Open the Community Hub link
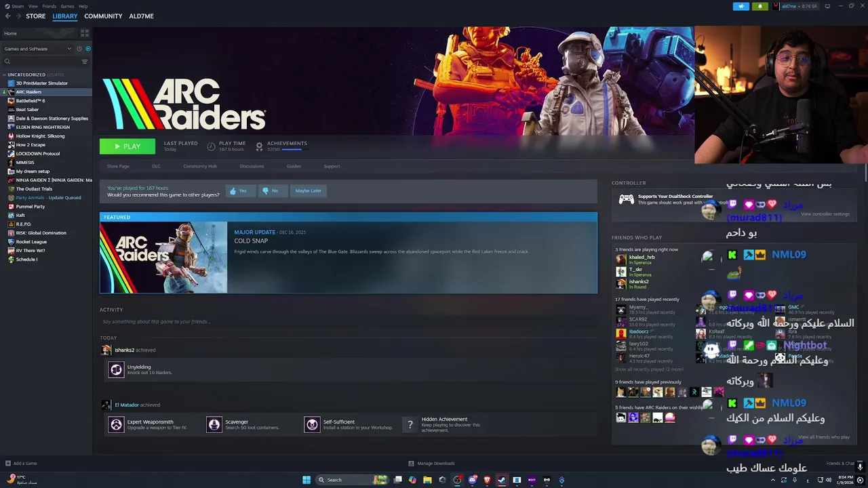 200,166
